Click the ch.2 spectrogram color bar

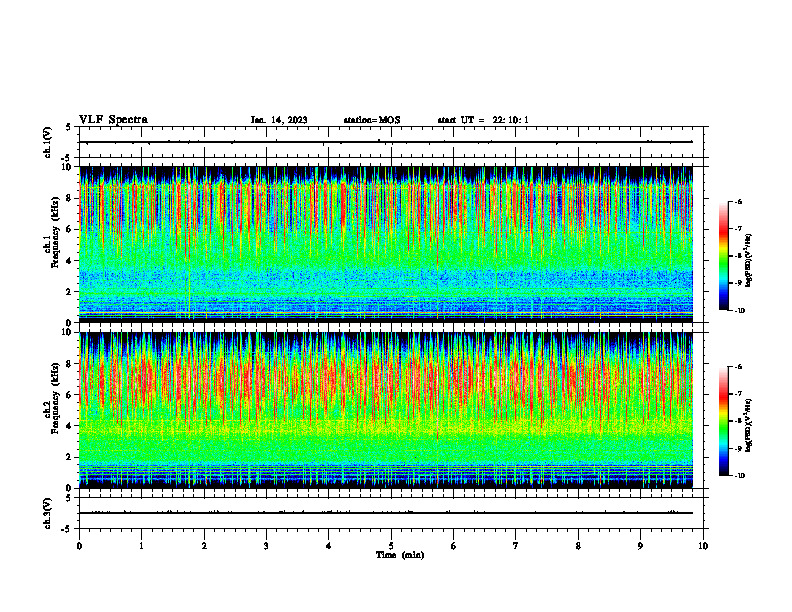pyautogui.click(x=723, y=421)
